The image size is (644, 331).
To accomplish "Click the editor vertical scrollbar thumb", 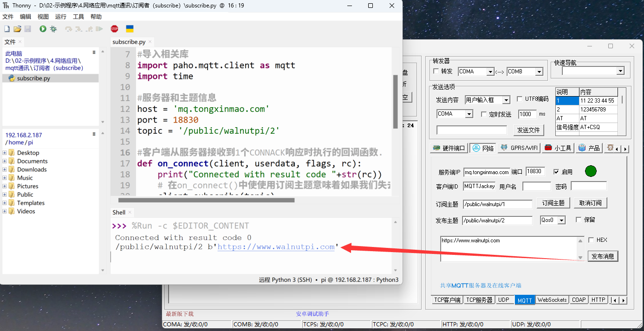I will [395, 102].
